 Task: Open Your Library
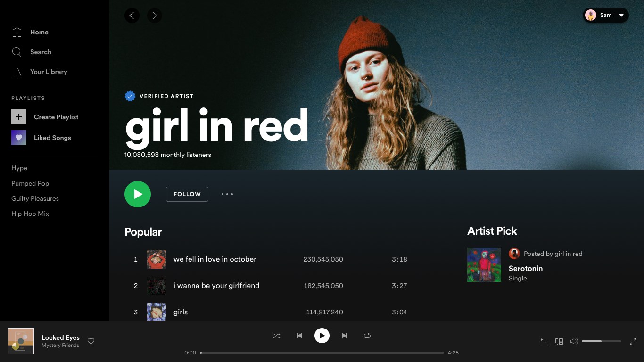(x=49, y=72)
